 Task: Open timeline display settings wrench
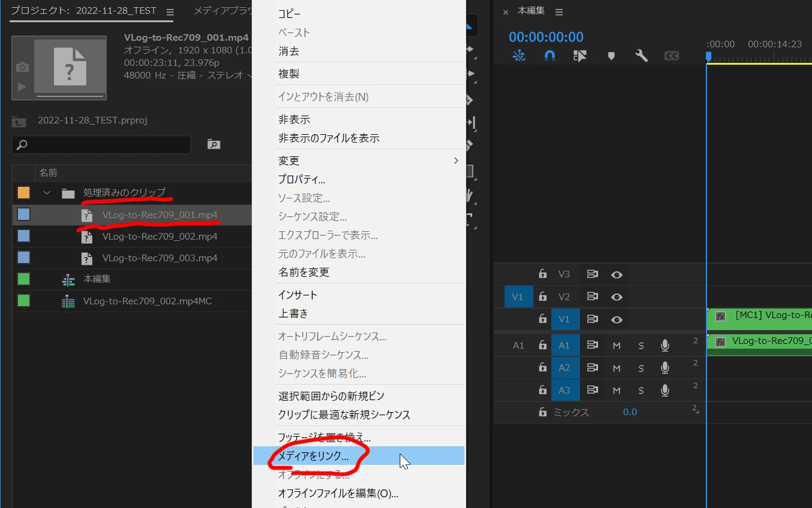coord(641,56)
